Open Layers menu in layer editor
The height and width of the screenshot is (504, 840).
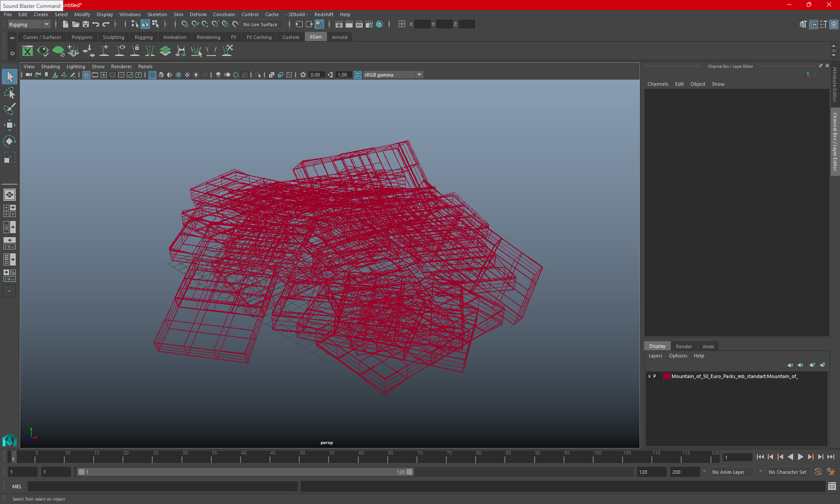point(655,356)
